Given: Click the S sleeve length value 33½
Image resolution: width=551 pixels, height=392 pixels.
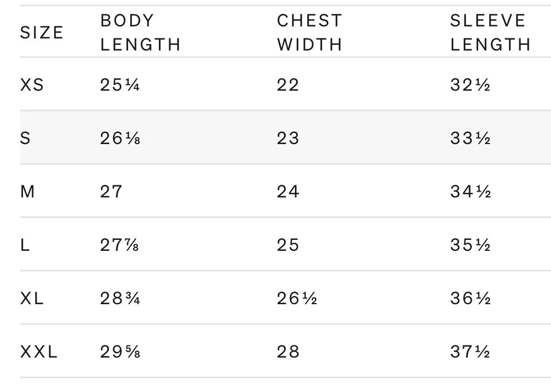Looking at the screenshot, I should coord(470,138).
